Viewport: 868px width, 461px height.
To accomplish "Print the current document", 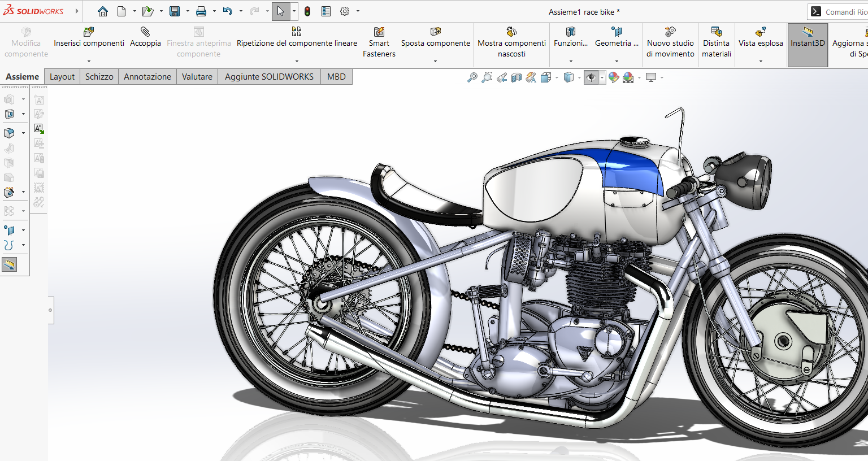I will [201, 11].
